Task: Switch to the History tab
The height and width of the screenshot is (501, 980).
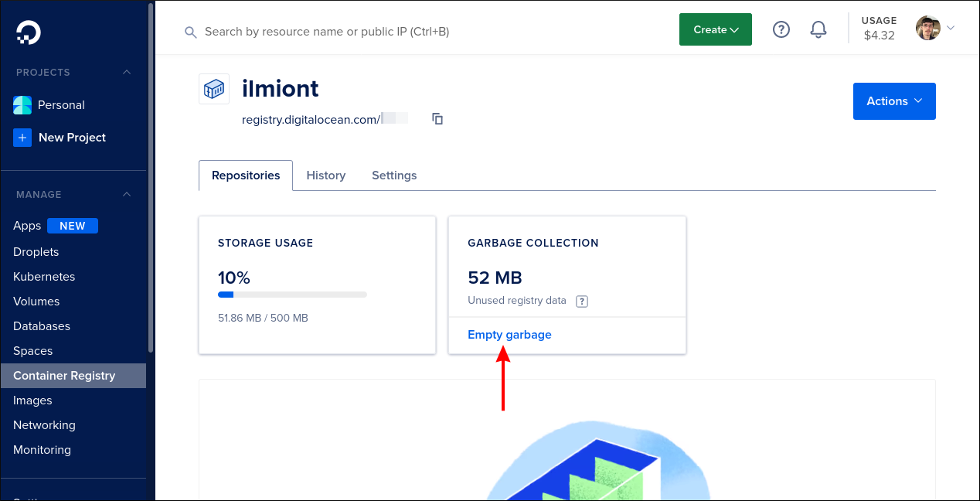Action: (x=325, y=176)
